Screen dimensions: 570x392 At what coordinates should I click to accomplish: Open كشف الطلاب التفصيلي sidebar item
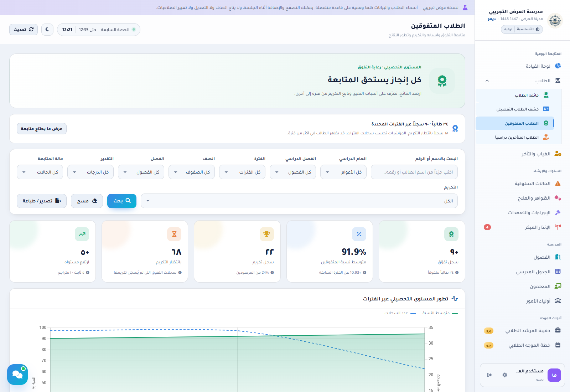click(515, 109)
